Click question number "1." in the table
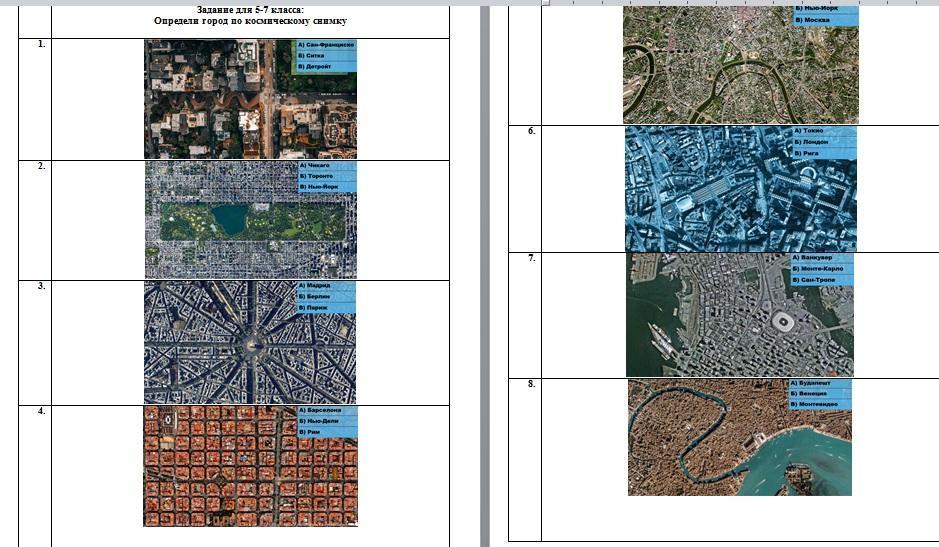This screenshot has width=939, height=547. (x=41, y=44)
